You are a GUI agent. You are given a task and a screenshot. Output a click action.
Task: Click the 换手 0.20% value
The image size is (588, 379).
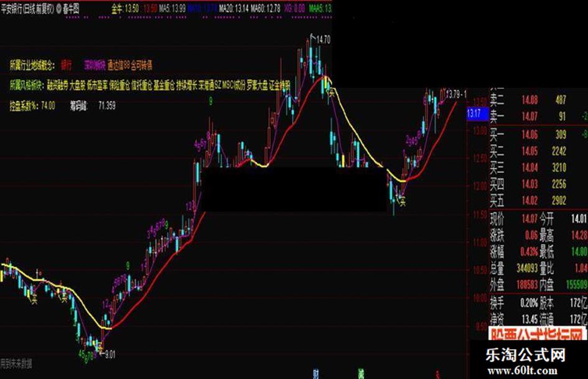click(529, 302)
